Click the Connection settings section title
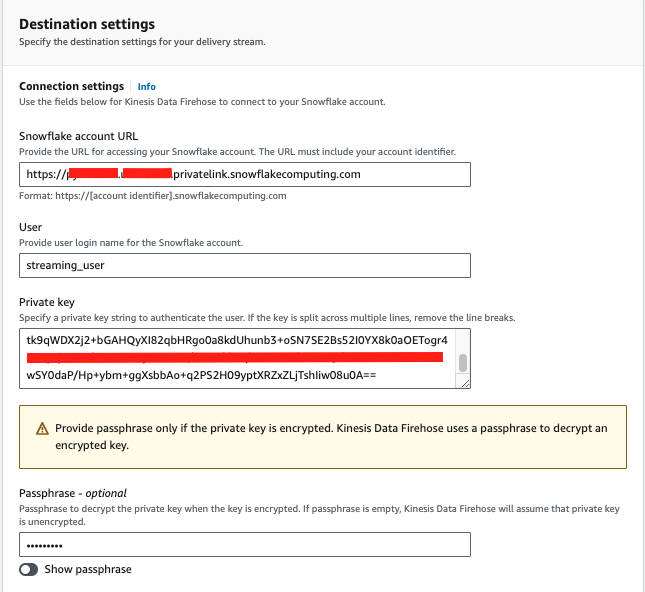This screenshot has width=645, height=592. (x=71, y=87)
